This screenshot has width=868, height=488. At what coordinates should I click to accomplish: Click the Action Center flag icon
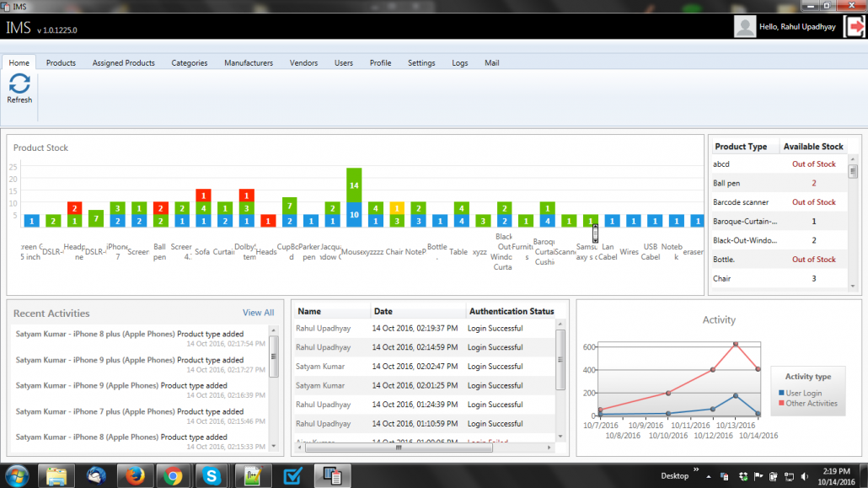[758, 476]
